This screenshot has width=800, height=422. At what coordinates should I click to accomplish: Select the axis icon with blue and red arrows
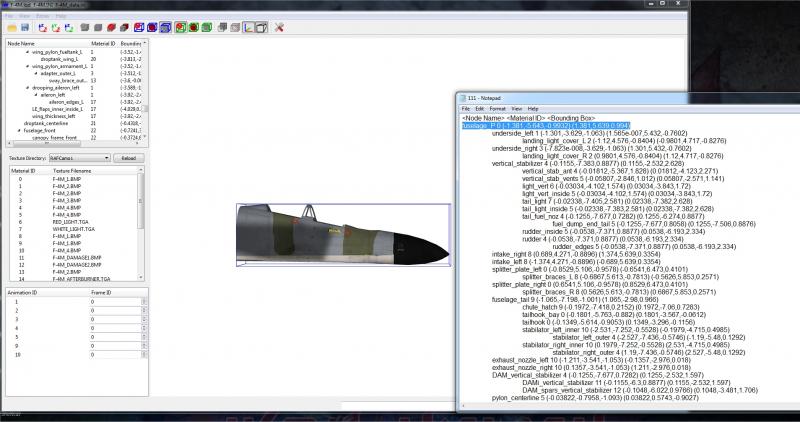point(43,28)
